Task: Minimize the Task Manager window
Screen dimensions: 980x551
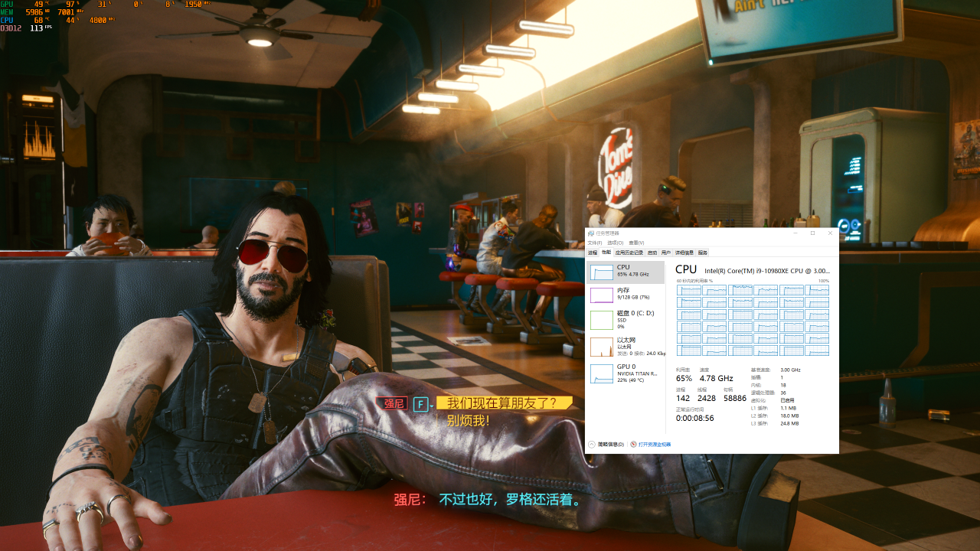Action: (x=795, y=233)
